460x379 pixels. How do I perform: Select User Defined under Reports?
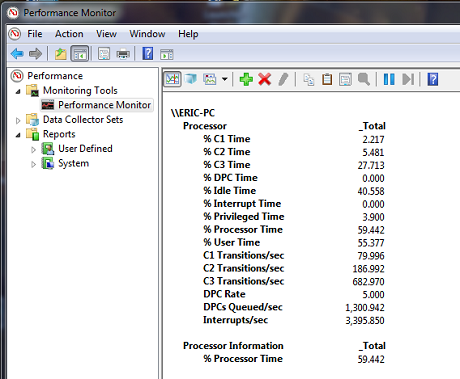[85, 148]
